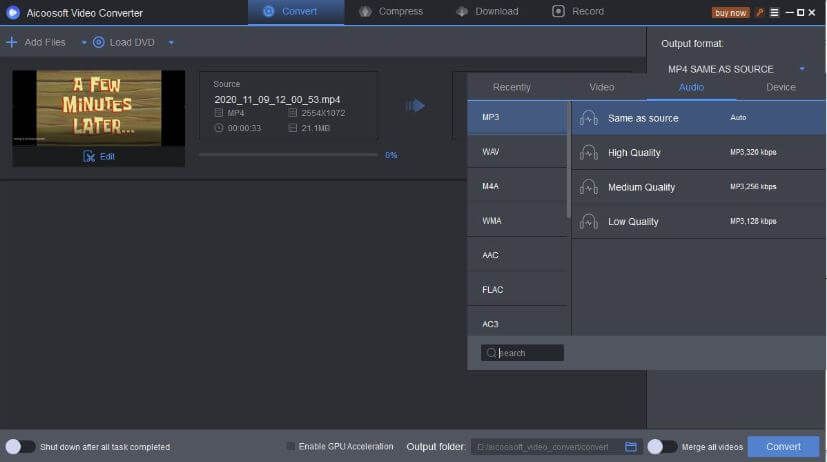This screenshot has height=462, width=827.
Task: Toggle Shut down after all task completed
Action: [x=20, y=447]
